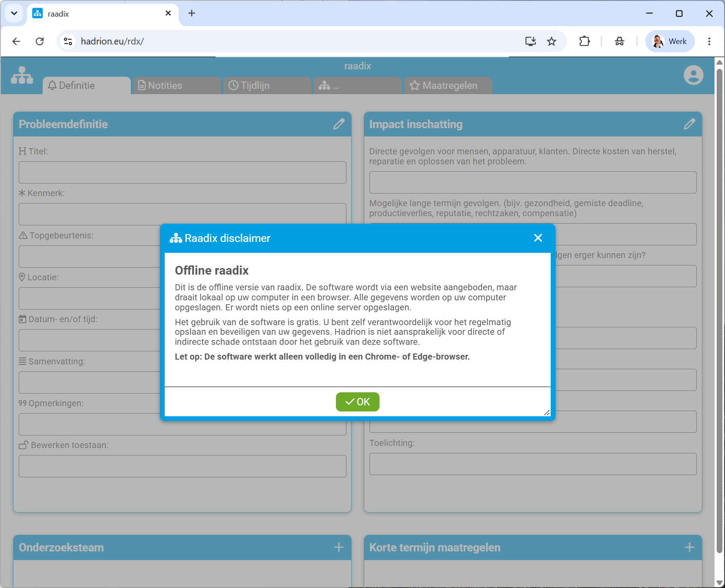Open the user account avatar icon
The height and width of the screenshot is (588, 725).
point(693,75)
